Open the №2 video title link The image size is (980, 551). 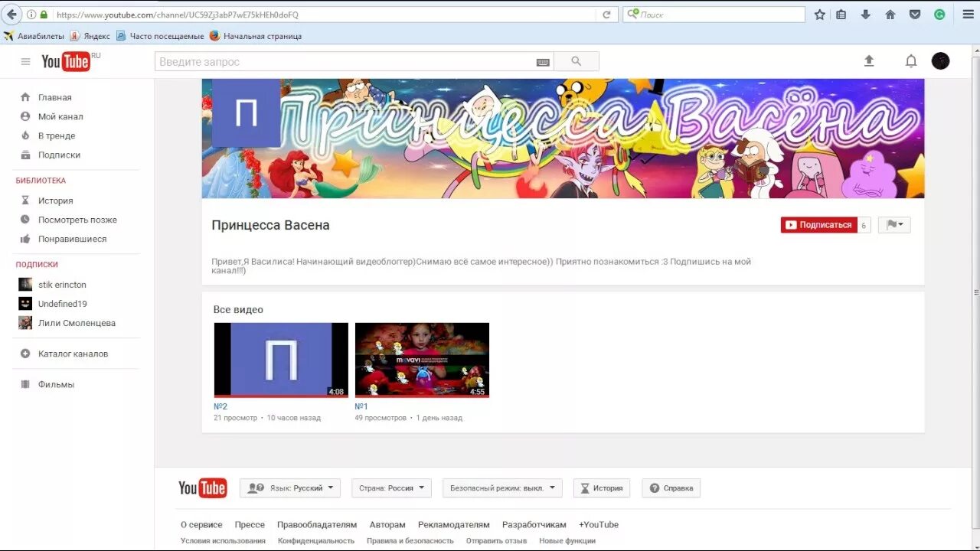220,406
